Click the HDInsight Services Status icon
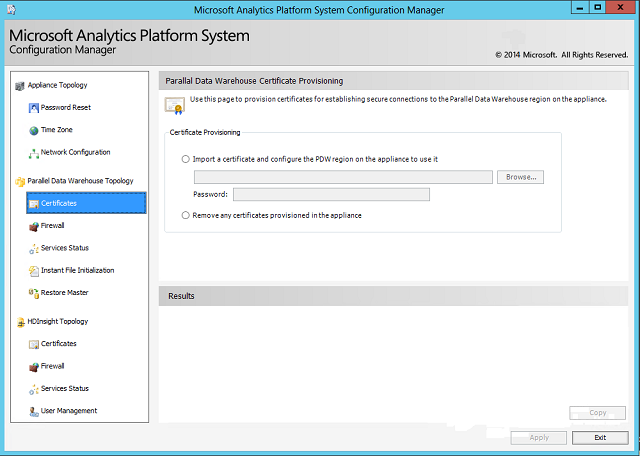640x456 pixels. 34,389
